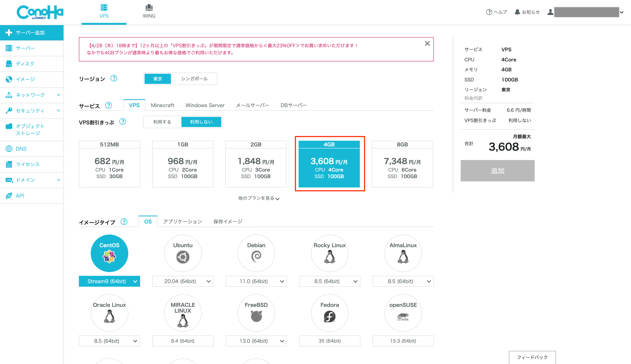Expand the account dropdown chevron
This screenshot has height=364, width=631.
click(622, 12)
